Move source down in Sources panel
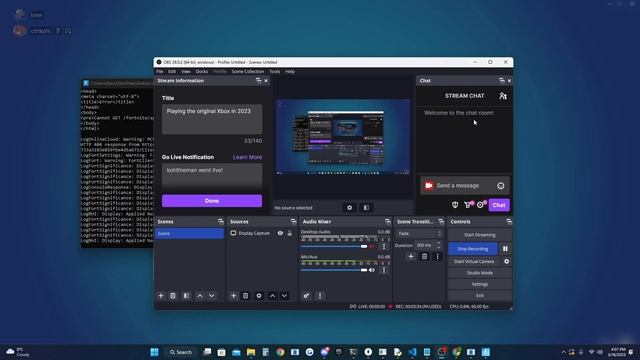640x360 pixels. (x=284, y=296)
